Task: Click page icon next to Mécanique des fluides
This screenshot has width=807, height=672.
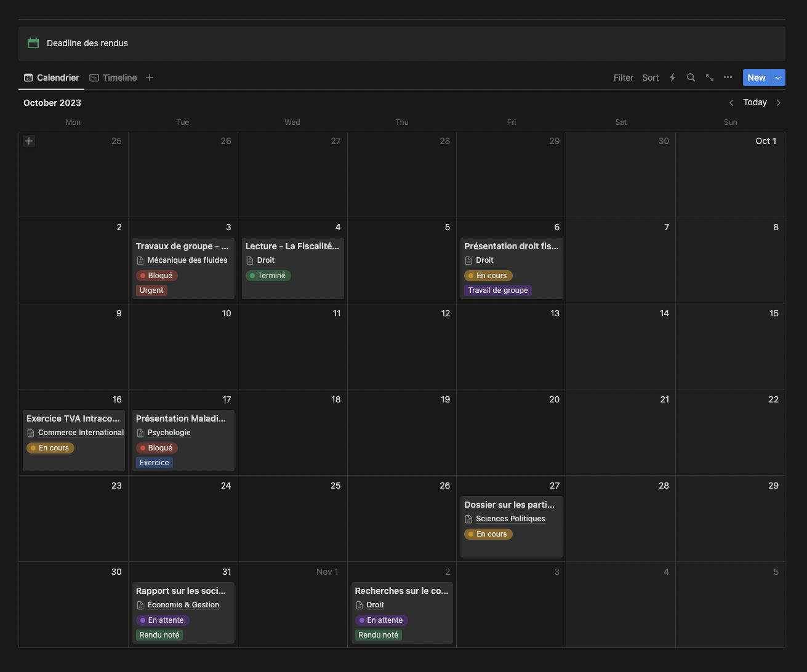Action: tap(140, 261)
